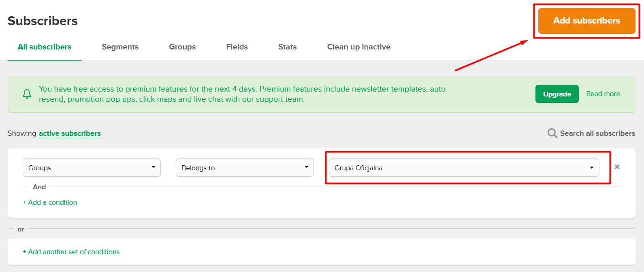Open the Groups tab

point(182,47)
